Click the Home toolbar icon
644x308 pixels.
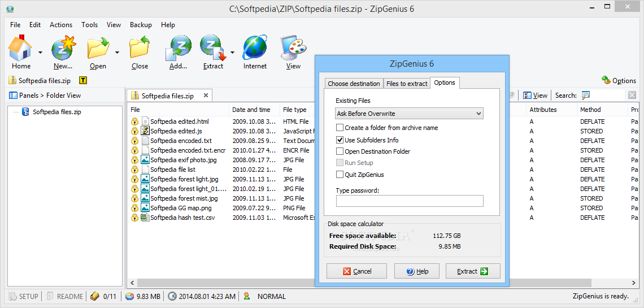click(20, 48)
